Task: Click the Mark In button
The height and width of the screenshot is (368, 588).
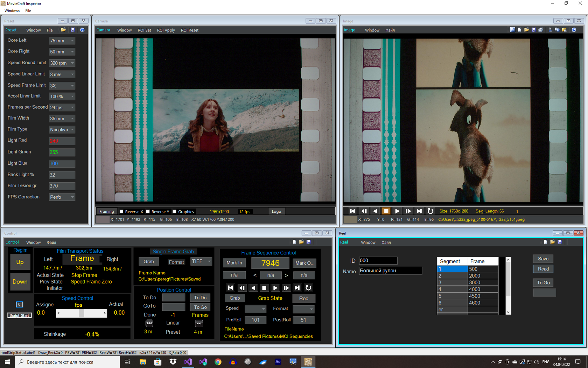Action: (234, 263)
